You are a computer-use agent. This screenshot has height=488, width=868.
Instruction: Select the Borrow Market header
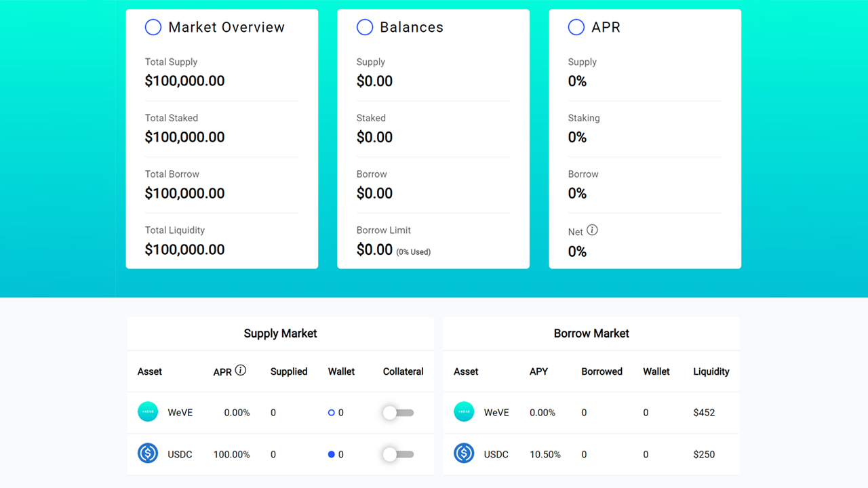(x=591, y=333)
